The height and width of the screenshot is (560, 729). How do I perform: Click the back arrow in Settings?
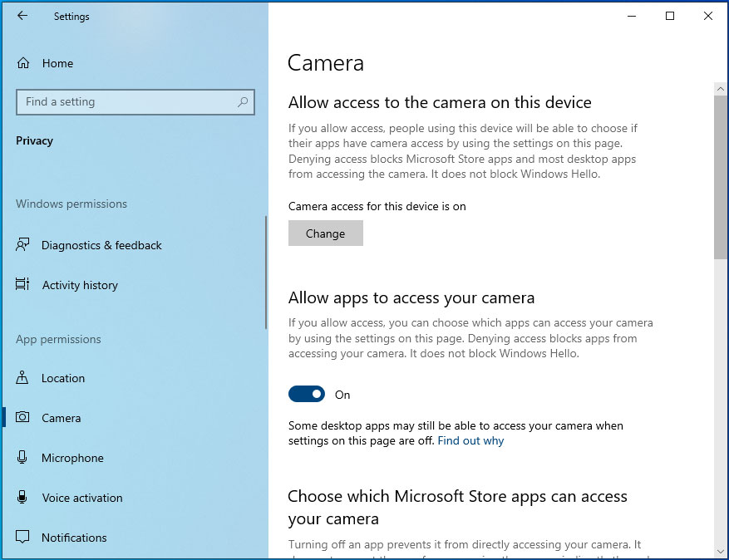[x=22, y=16]
